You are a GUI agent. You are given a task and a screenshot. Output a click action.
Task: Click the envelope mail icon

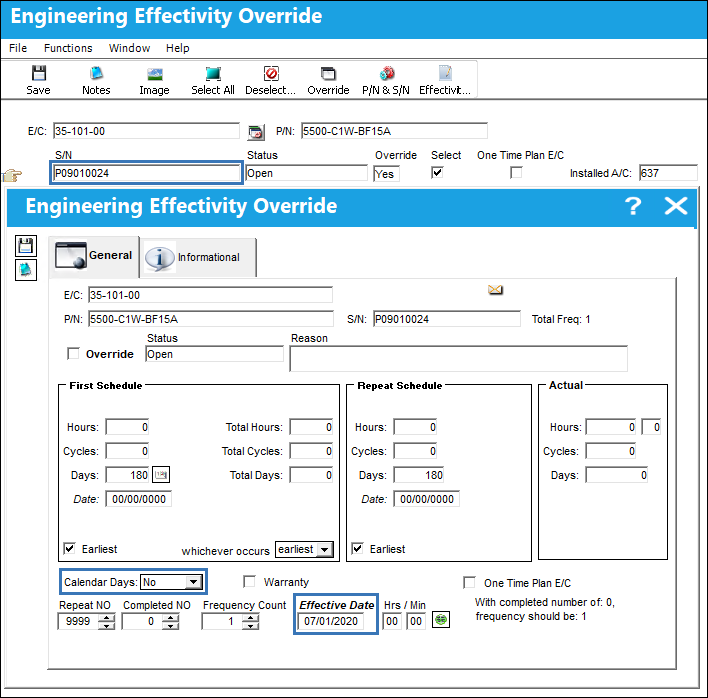click(495, 290)
